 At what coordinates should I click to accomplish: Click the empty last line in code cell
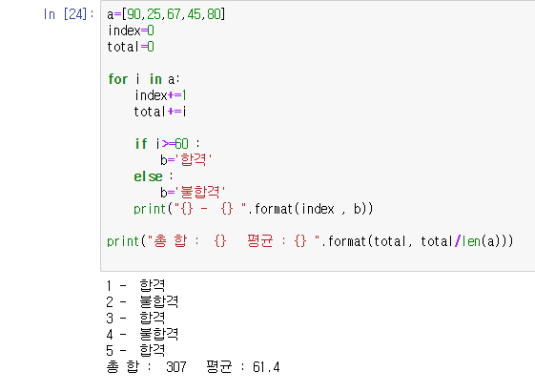pyautogui.click(x=318, y=258)
